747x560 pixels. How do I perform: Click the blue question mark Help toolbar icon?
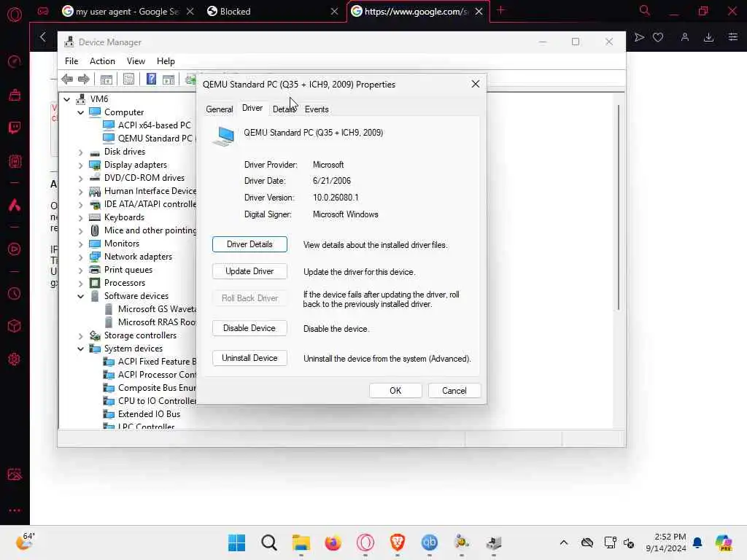click(151, 79)
